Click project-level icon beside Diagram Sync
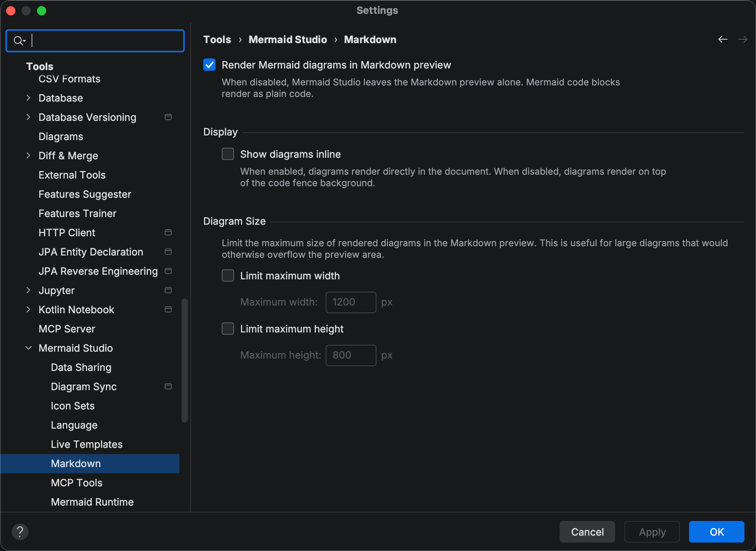 [x=168, y=386]
